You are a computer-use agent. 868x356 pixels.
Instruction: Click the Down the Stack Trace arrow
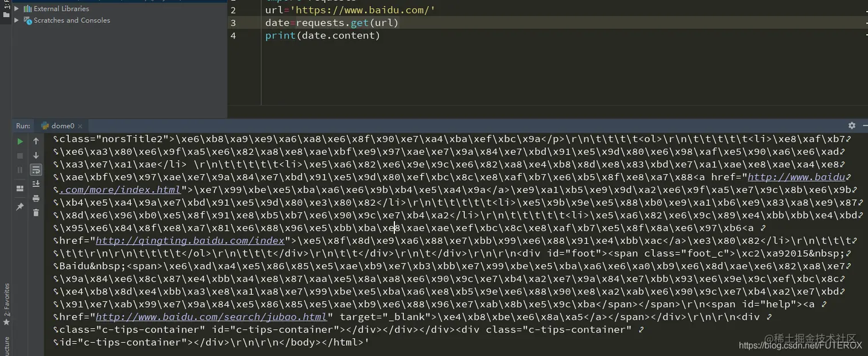click(x=36, y=155)
